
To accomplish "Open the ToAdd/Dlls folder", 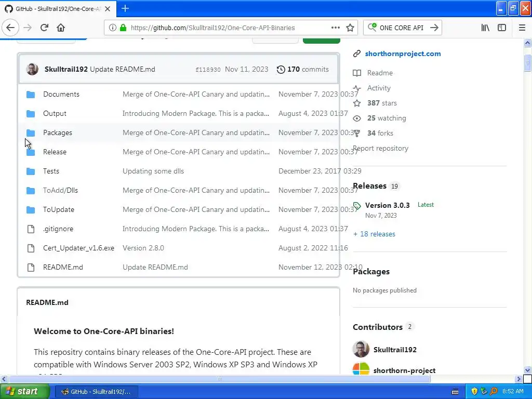I will pos(60,190).
